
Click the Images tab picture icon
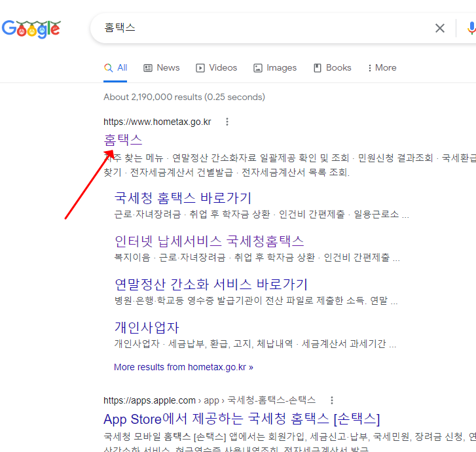(258, 68)
